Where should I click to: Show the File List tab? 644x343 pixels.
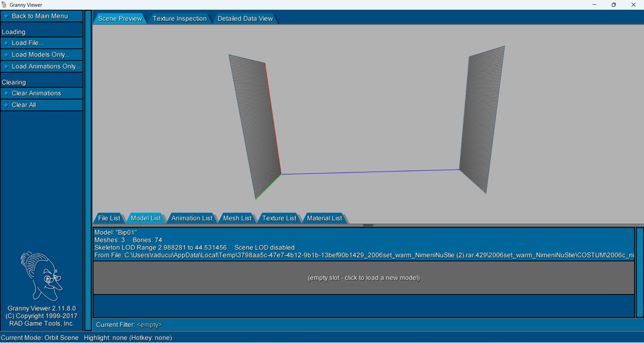tap(109, 218)
